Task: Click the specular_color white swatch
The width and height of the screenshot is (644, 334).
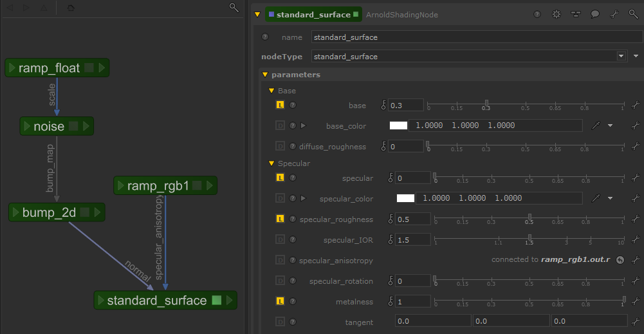Action: coord(405,198)
